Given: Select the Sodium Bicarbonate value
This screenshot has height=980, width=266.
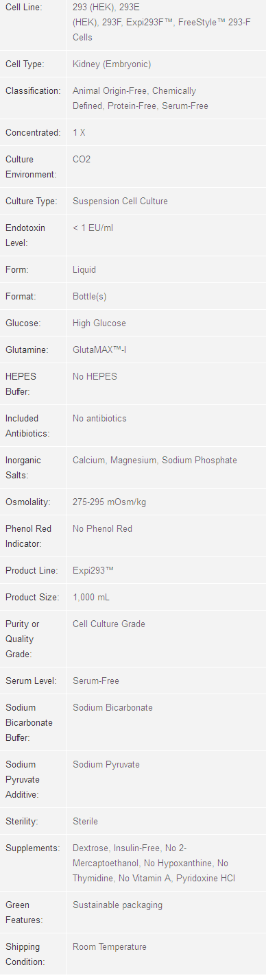Looking at the screenshot, I should click(112, 708).
